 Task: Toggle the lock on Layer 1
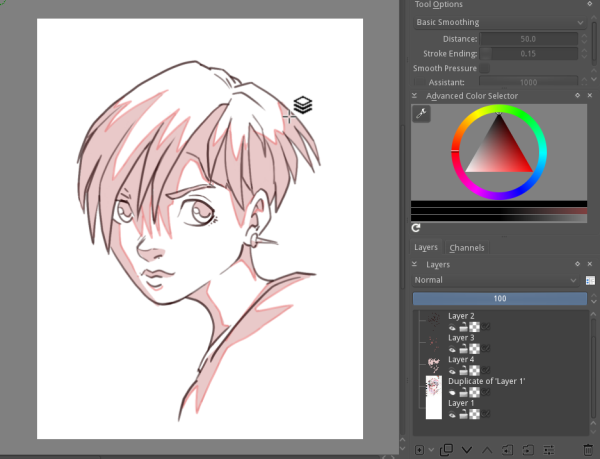464,414
